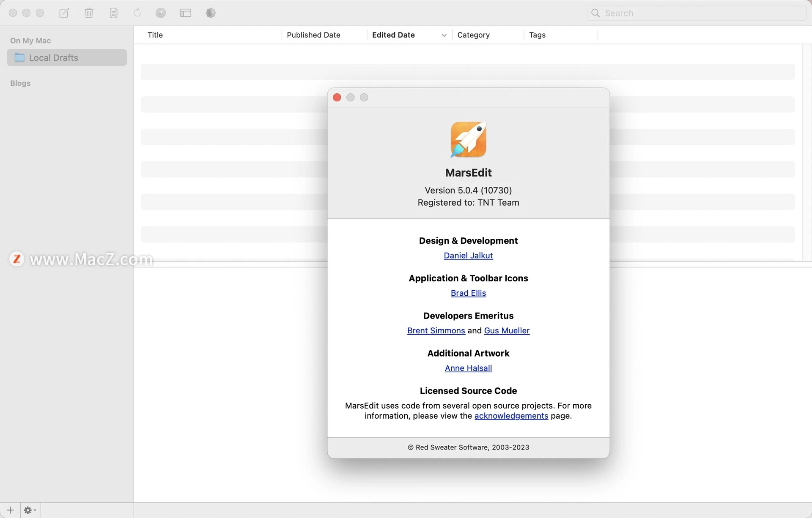Open the media manager flower icon
This screenshot has height=518, width=812.
[211, 13]
